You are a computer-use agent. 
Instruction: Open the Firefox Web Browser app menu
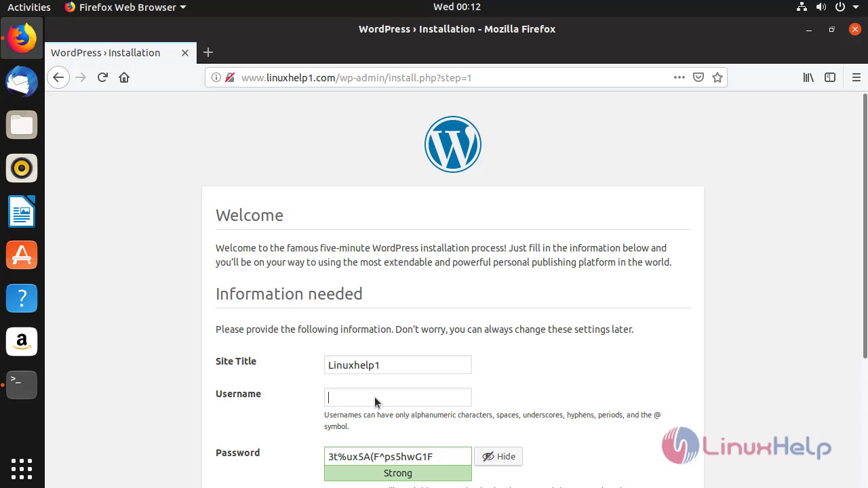(x=125, y=7)
